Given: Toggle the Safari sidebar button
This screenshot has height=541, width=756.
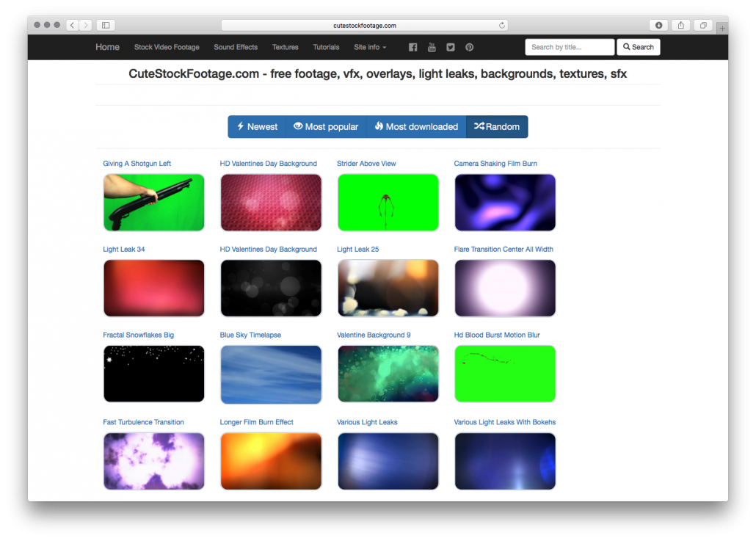Looking at the screenshot, I should 106,25.
